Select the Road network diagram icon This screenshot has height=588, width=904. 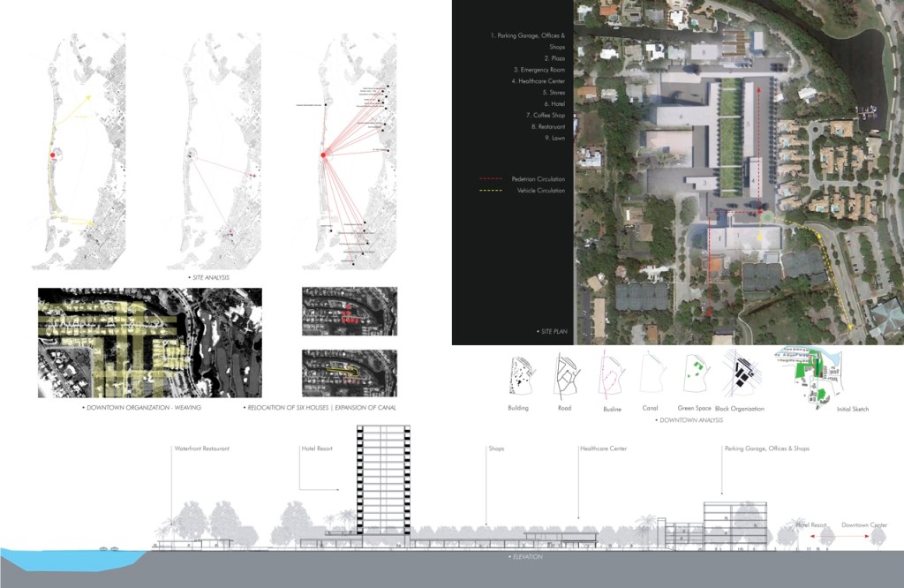(x=564, y=376)
